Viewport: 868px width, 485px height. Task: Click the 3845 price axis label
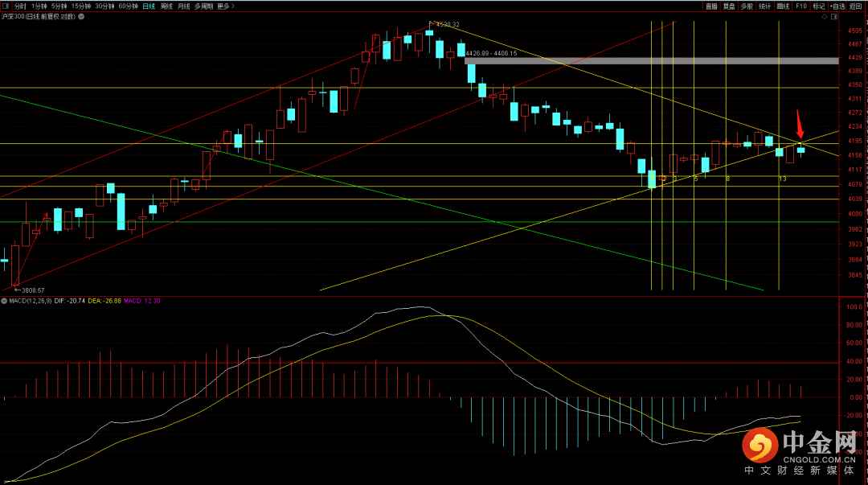tap(854, 275)
